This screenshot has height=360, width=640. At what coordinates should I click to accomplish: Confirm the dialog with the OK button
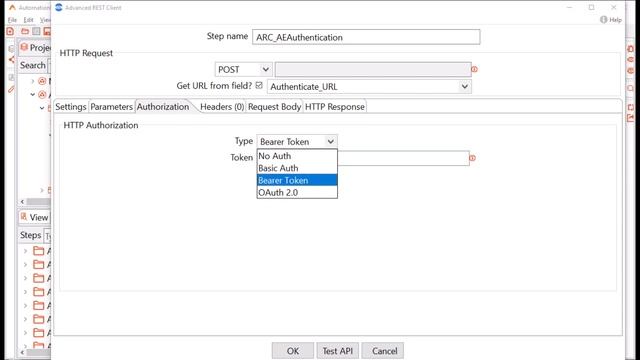point(293,351)
